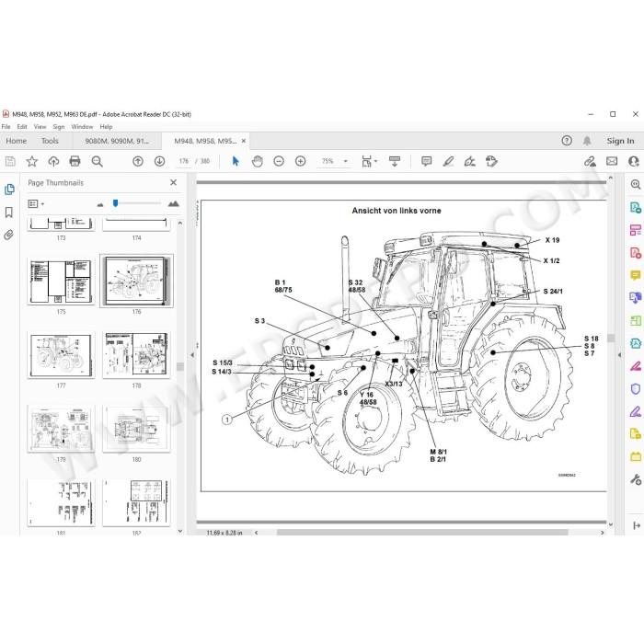
Task: Open Export PDF tool in right pane
Action: (636, 207)
